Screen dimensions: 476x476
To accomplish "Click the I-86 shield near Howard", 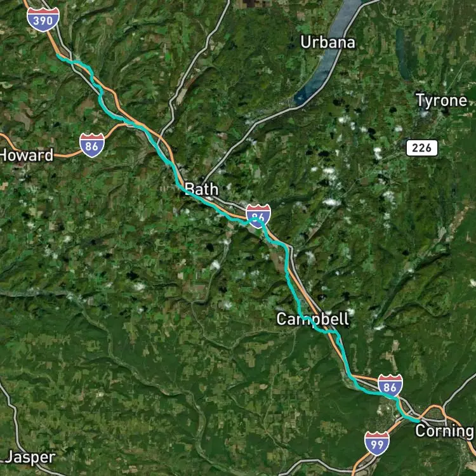I will (x=92, y=145).
